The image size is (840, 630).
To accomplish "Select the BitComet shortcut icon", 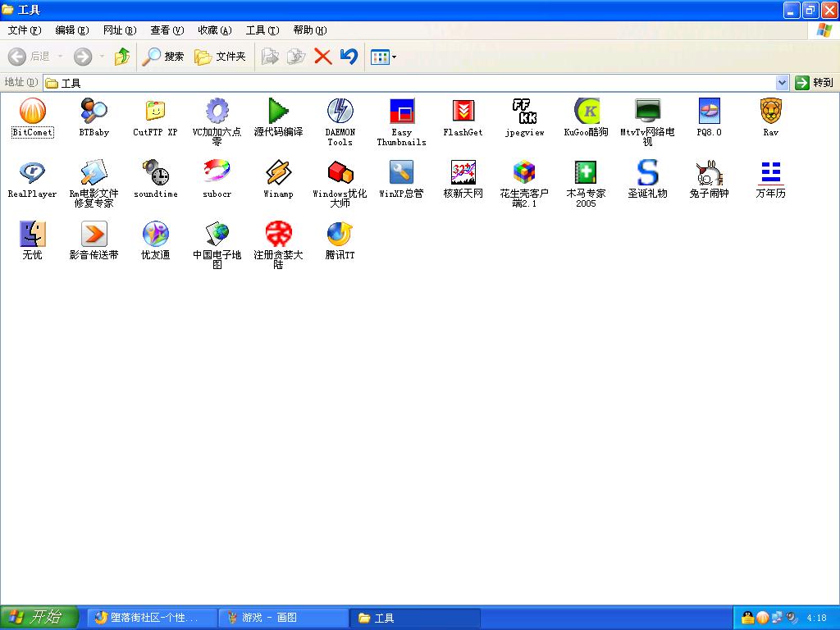I will click(33, 112).
